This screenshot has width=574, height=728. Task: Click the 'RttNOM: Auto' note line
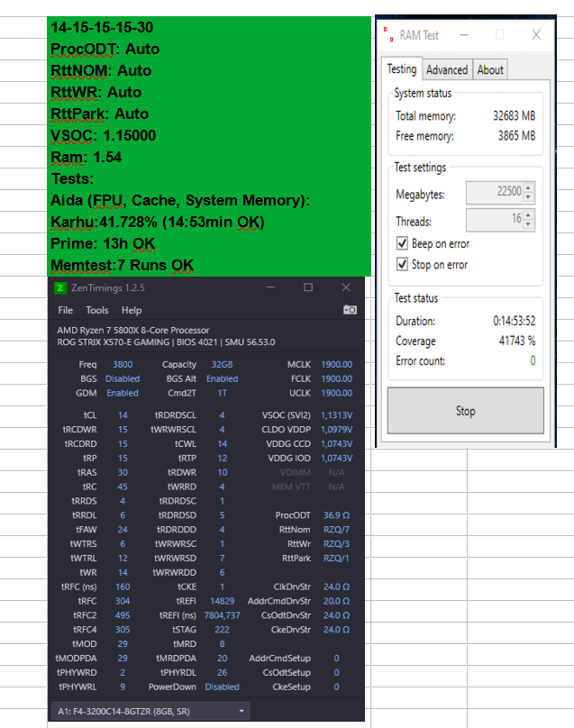pos(101,70)
